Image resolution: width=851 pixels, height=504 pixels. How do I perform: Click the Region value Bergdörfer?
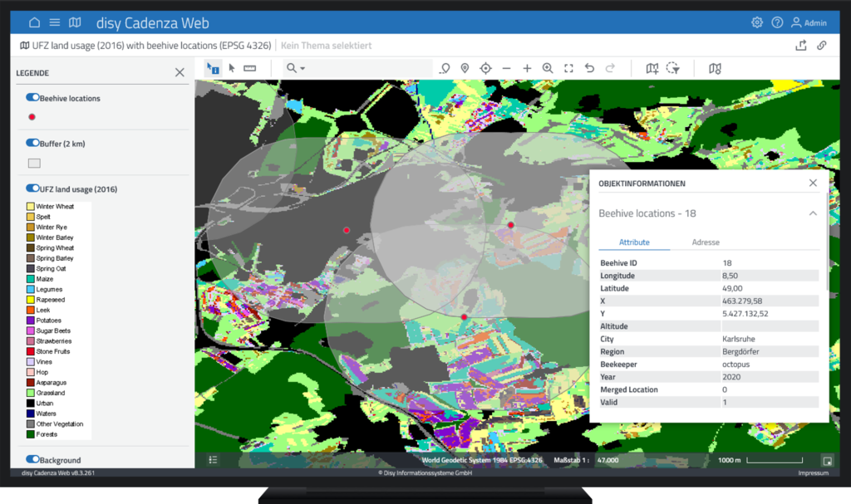coord(740,351)
